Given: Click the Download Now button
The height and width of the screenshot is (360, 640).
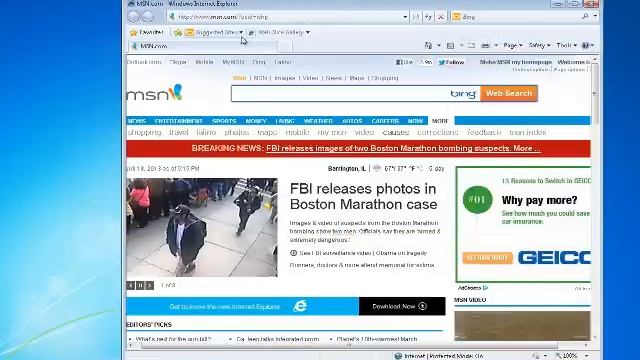Looking at the screenshot, I should click(402, 306).
